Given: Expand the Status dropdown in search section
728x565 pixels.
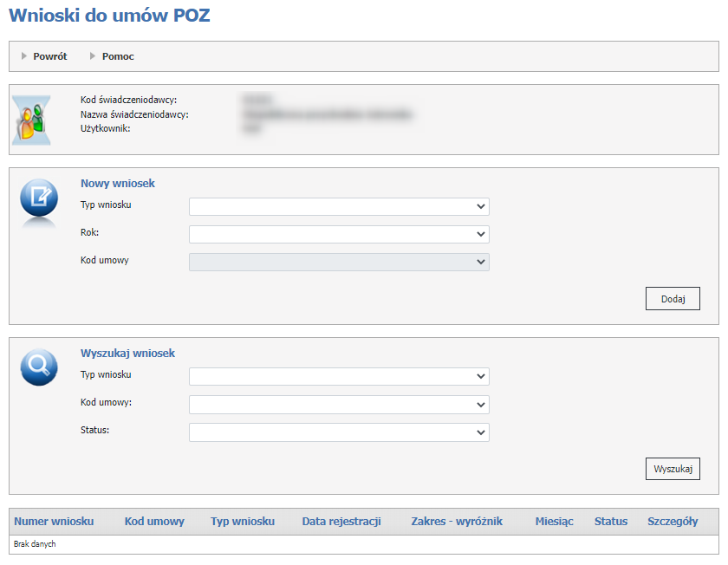Looking at the screenshot, I should tap(339, 432).
